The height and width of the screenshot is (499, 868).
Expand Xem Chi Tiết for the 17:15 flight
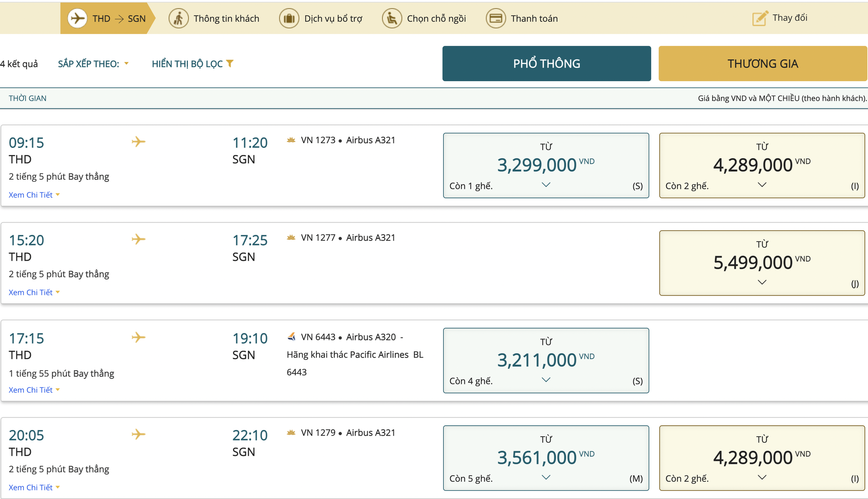[x=34, y=390]
